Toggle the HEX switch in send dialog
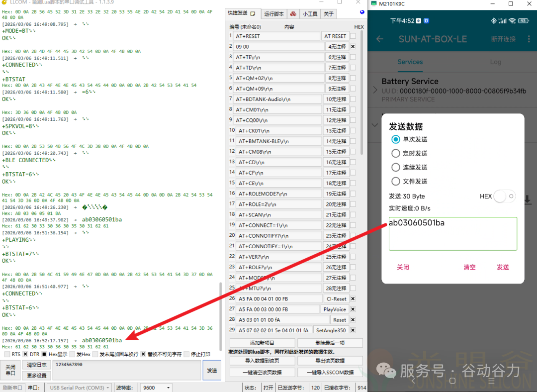Viewport: 537px width, 392px height. click(504, 196)
